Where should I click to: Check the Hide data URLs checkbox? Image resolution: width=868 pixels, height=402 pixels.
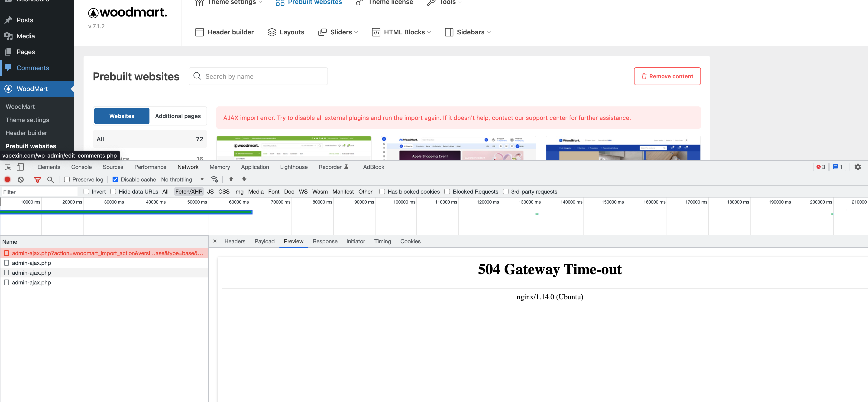(113, 191)
